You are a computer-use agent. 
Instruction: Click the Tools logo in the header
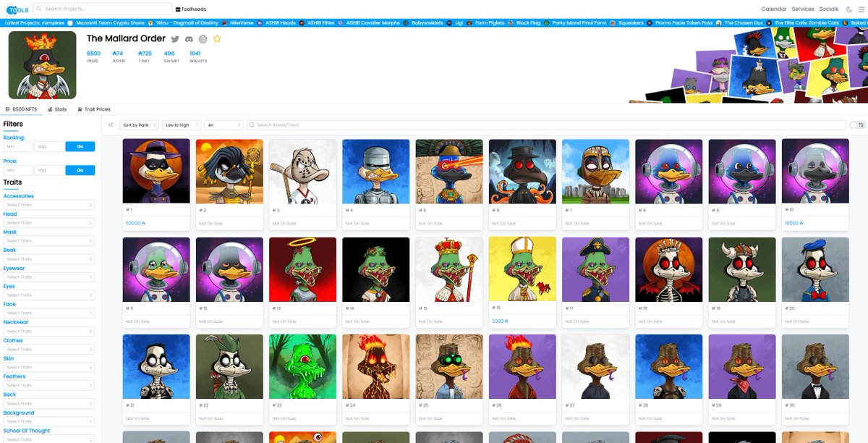tap(16, 9)
